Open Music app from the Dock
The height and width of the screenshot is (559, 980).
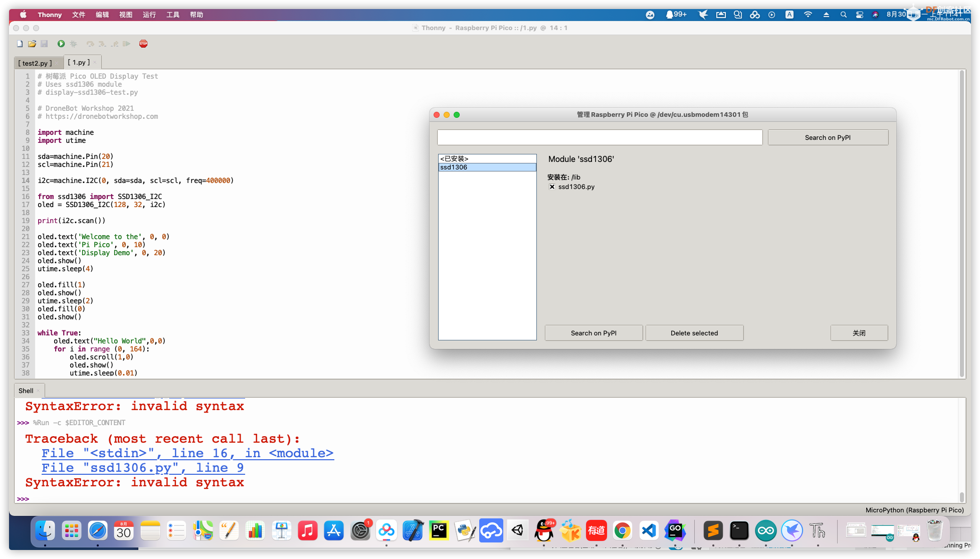click(308, 530)
